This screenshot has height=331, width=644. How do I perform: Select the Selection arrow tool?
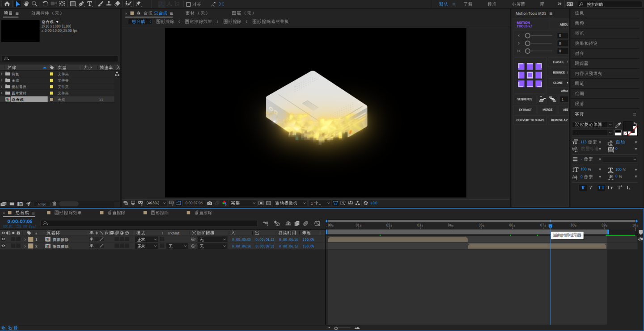click(18, 4)
